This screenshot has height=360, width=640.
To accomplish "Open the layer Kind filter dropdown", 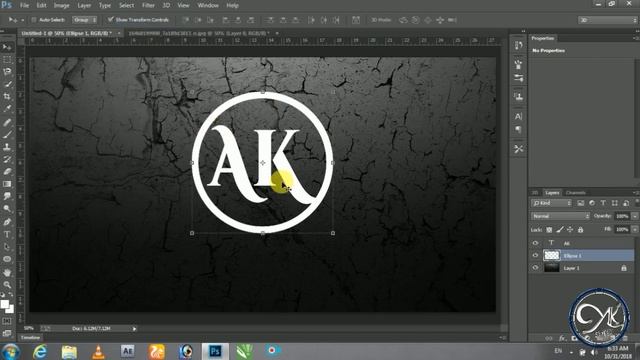I will coord(551,203).
